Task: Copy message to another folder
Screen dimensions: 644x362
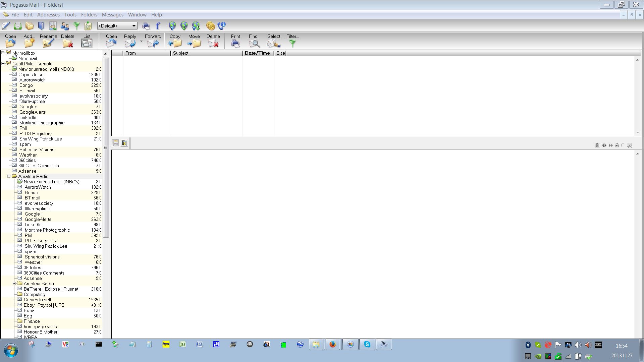Action: (x=175, y=41)
